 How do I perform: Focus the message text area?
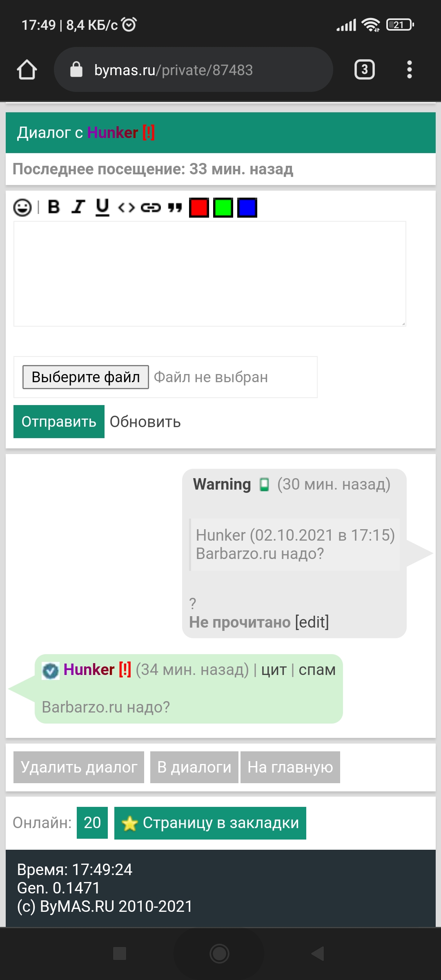(209, 274)
